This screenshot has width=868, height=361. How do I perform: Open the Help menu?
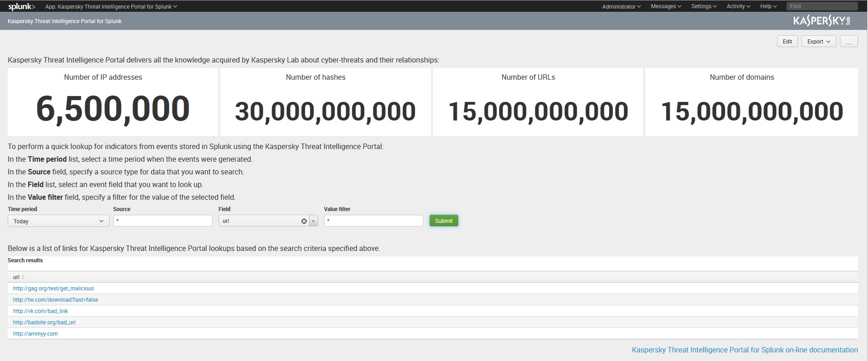click(768, 6)
